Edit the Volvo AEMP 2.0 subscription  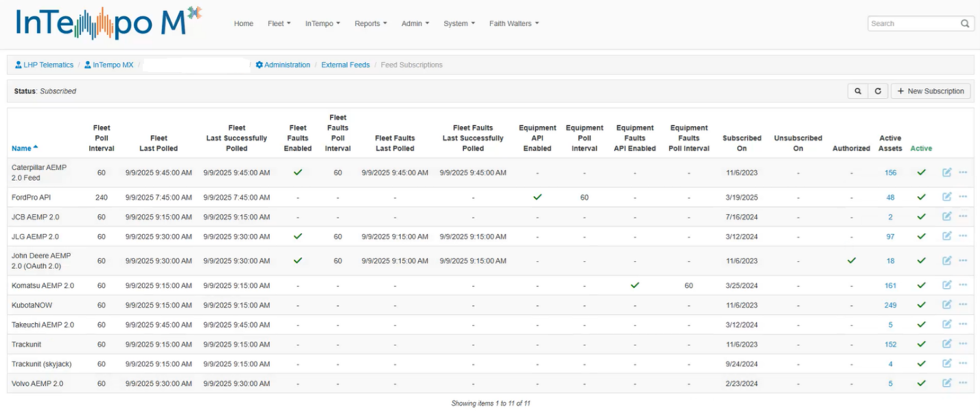tap(947, 383)
